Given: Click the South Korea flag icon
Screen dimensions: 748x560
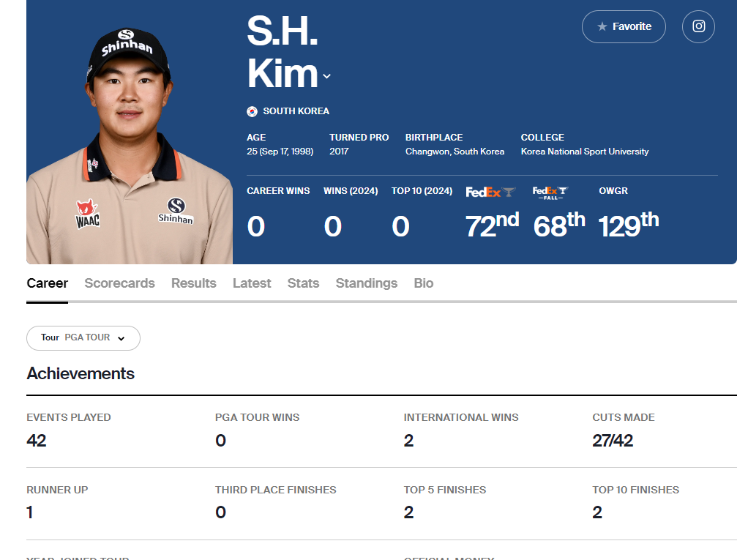Looking at the screenshot, I should click(x=252, y=111).
